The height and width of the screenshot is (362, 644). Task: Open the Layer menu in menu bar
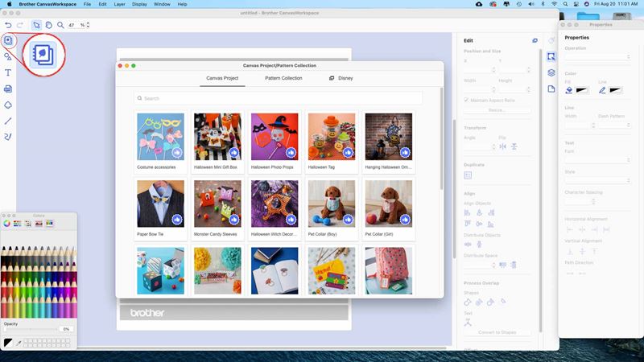[119, 4]
